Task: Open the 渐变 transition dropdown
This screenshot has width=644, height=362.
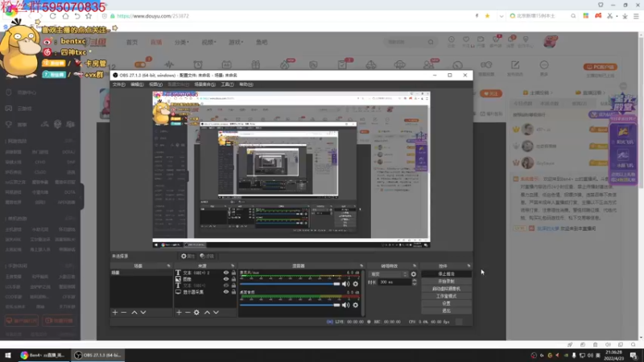Action: click(389, 274)
